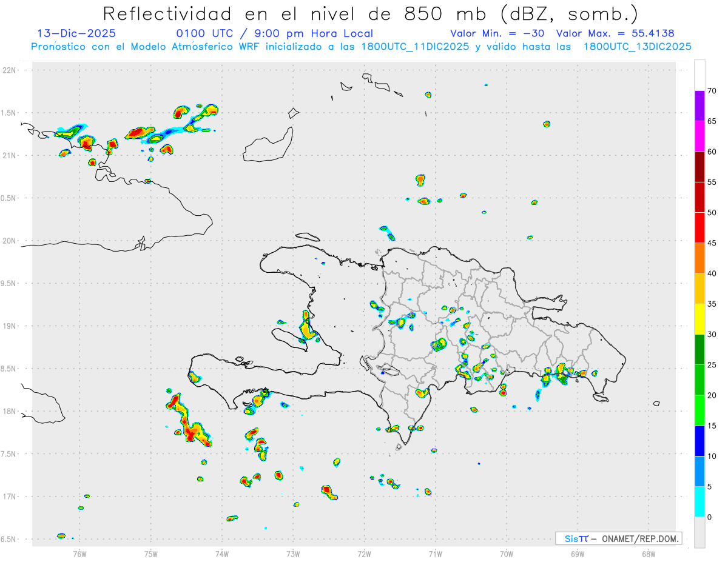Click the "0100 UTC / 9:00 pm Hora Local" text
This screenshot has height=562, width=728.
[x=275, y=33]
